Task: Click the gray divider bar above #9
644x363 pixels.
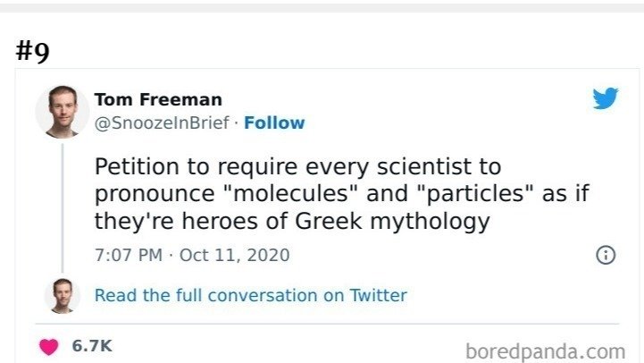Action: 322,7
